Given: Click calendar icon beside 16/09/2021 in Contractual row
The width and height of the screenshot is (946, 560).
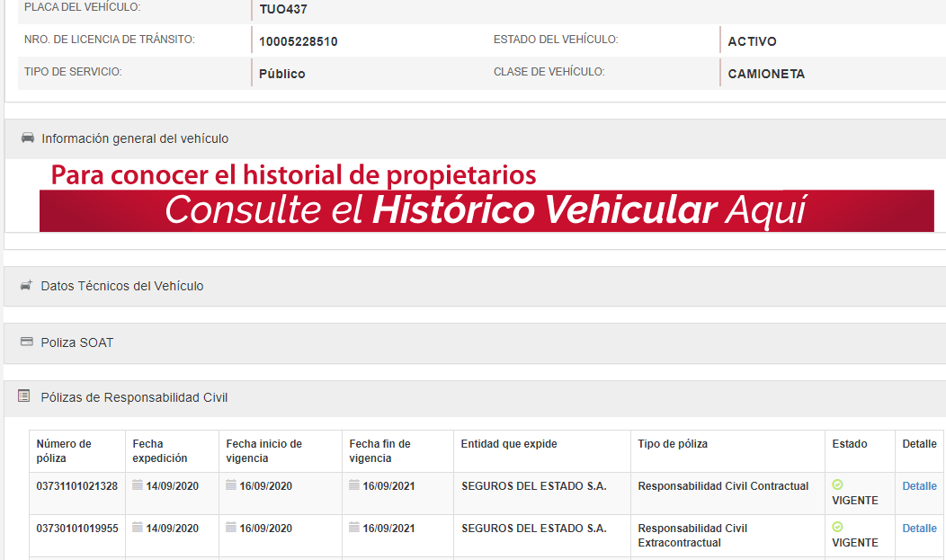Looking at the screenshot, I should (354, 485).
